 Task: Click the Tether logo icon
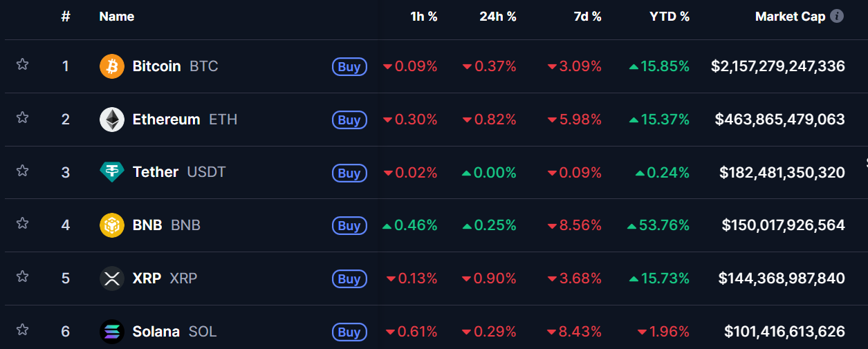pos(112,172)
